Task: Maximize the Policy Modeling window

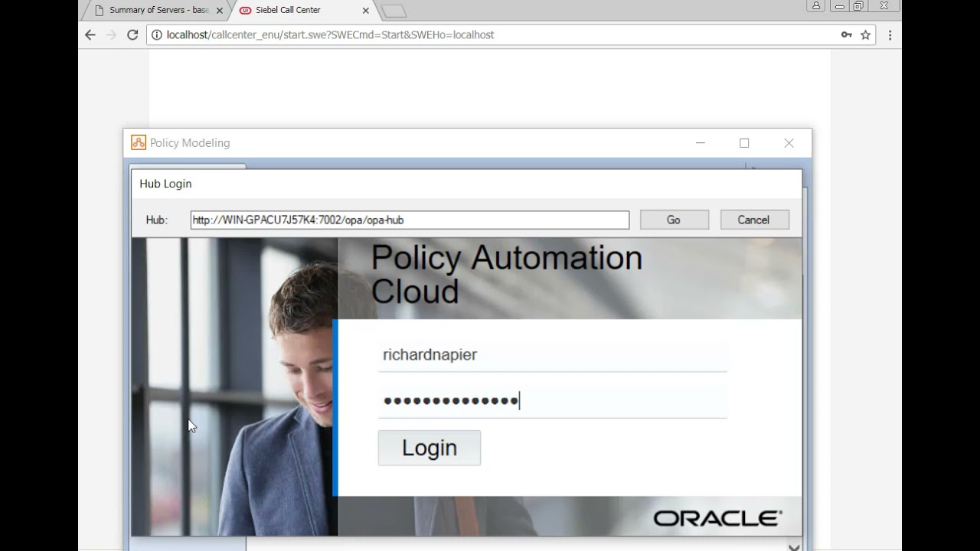Action: pyautogui.click(x=744, y=143)
